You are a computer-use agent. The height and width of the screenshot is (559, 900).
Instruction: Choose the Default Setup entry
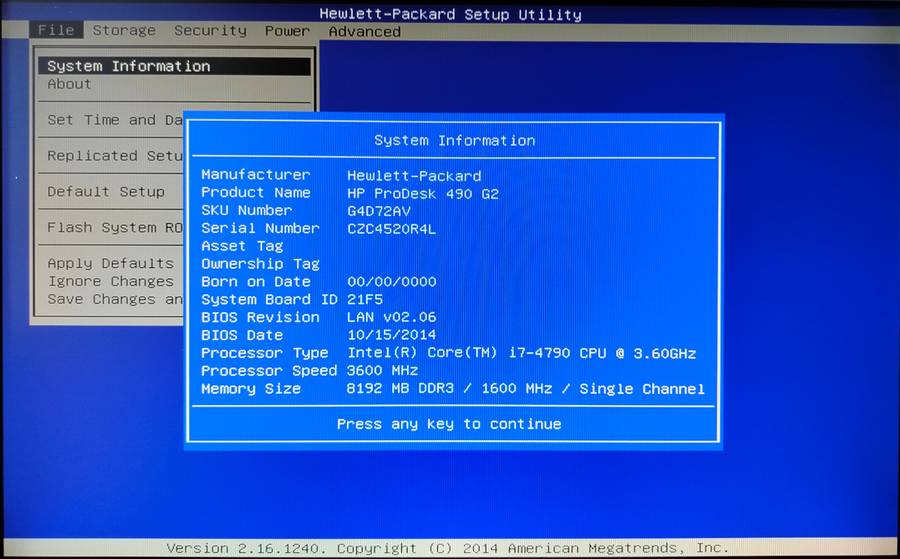click(x=106, y=192)
